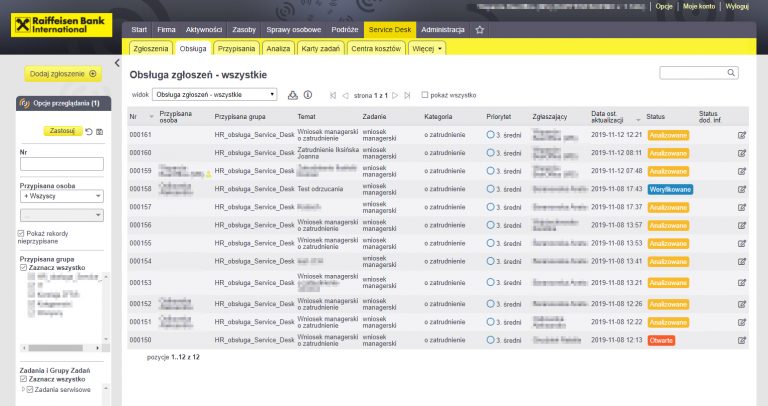Viewport: 768px width, 406px height.
Task: Go to next page arrow
Action: point(395,96)
